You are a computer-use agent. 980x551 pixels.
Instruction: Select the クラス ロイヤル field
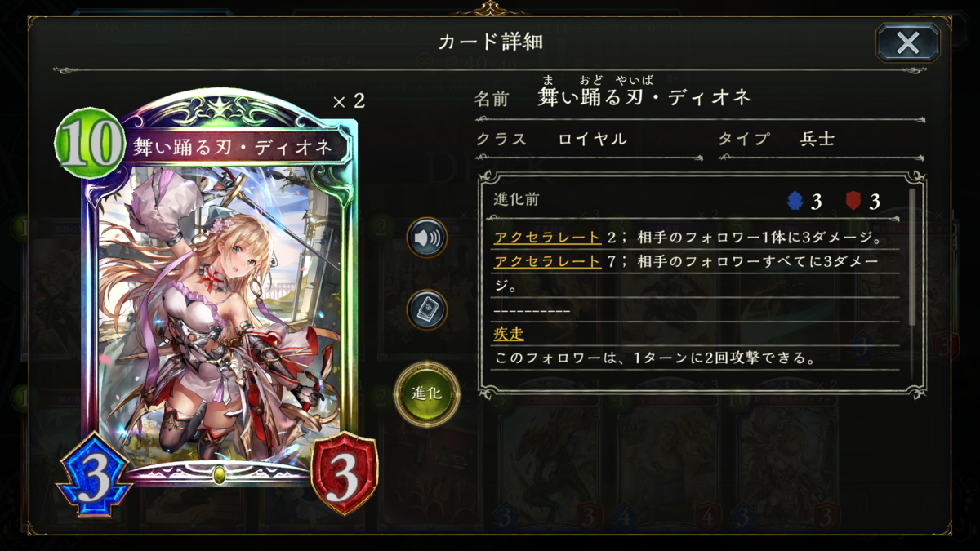(588, 140)
